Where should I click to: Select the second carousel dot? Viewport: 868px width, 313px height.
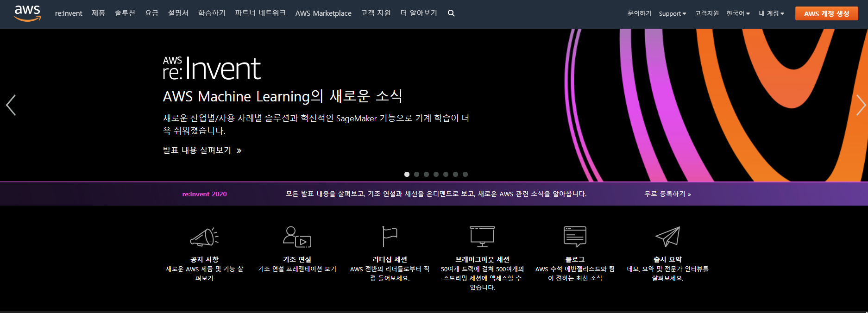[x=416, y=175]
